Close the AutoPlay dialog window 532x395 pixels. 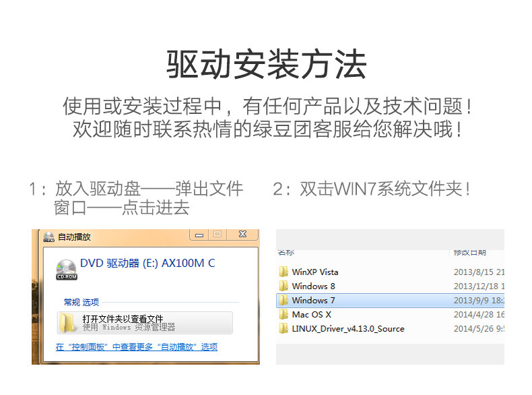click(242, 235)
